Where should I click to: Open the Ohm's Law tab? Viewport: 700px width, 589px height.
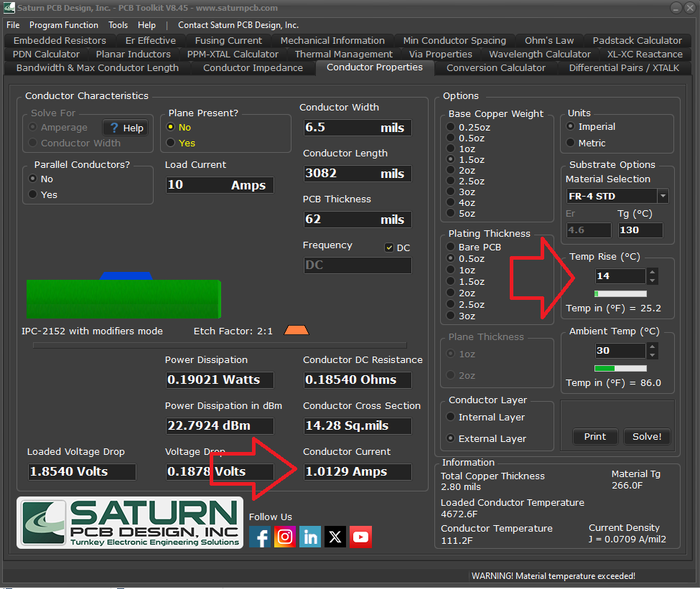(x=549, y=41)
